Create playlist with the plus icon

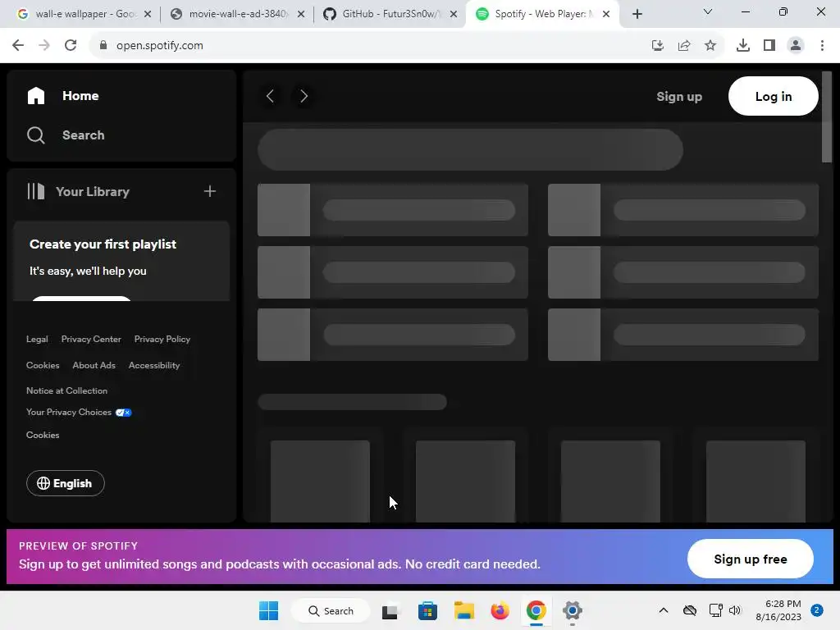(x=210, y=191)
